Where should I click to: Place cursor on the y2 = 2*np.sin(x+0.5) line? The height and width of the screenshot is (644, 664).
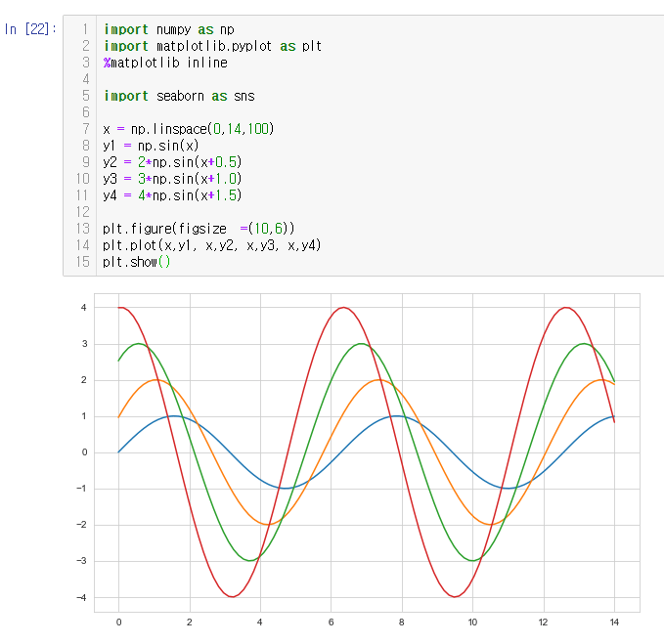coord(172,162)
